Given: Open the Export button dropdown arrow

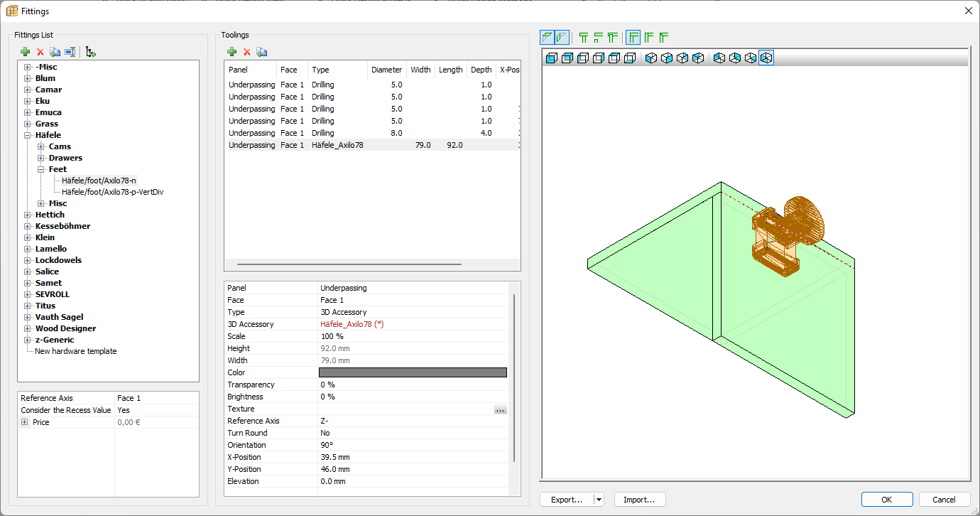Looking at the screenshot, I should 599,500.
